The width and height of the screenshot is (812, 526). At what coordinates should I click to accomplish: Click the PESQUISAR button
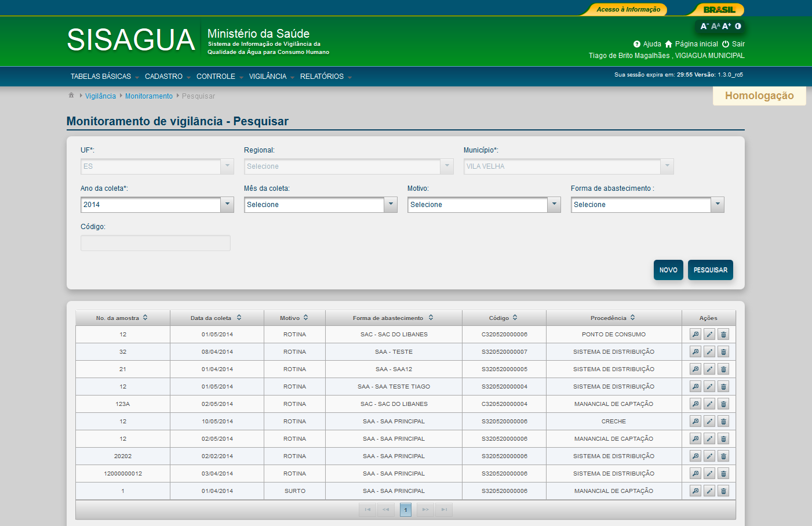coord(711,270)
